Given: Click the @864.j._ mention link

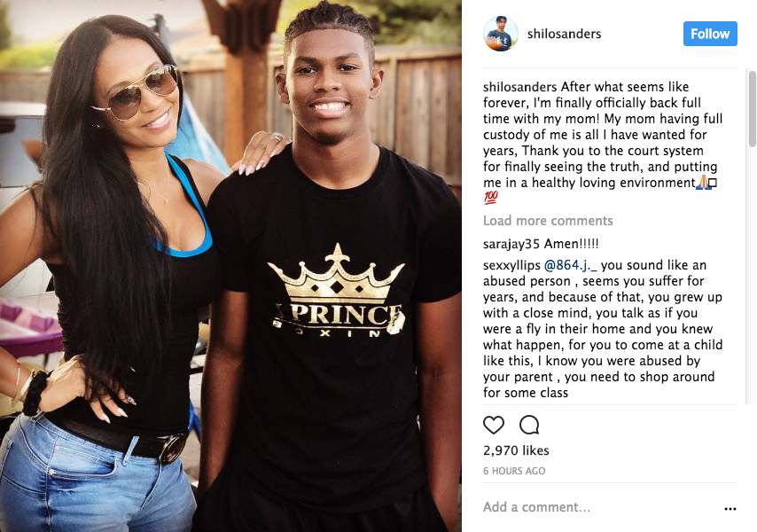Looking at the screenshot, I should pyautogui.click(x=571, y=265).
